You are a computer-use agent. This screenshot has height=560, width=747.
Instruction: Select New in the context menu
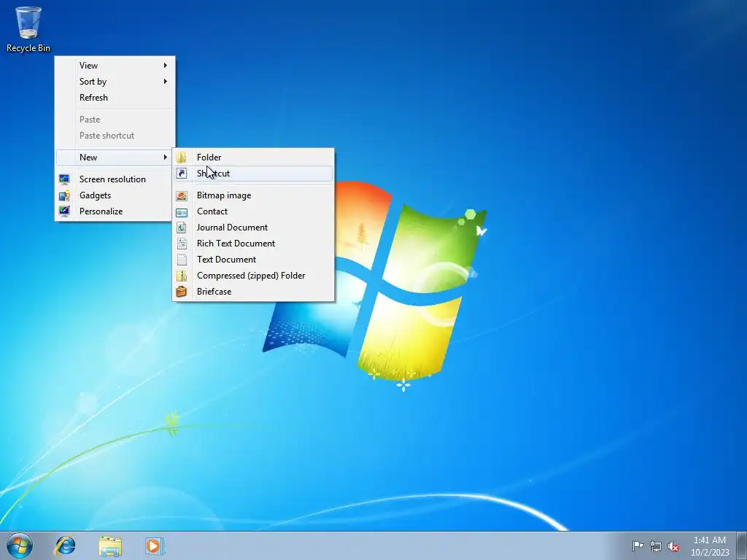click(115, 157)
